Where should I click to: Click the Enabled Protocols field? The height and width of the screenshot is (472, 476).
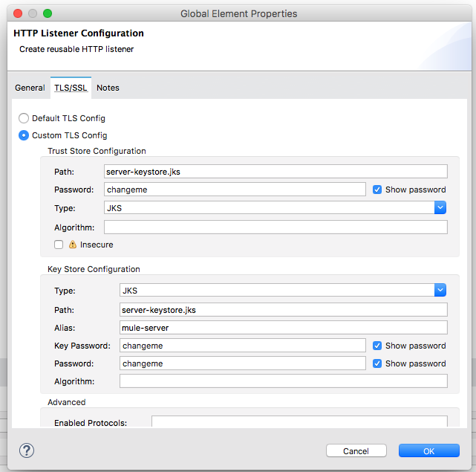point(299,421)
